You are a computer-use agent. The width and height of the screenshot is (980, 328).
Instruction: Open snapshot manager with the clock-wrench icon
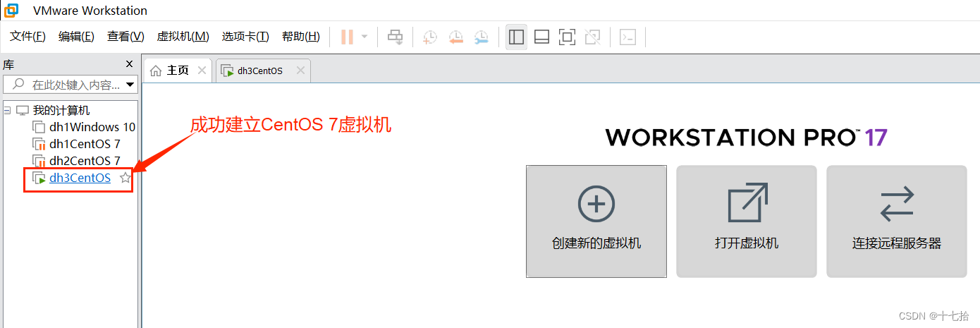coord(481,37)
